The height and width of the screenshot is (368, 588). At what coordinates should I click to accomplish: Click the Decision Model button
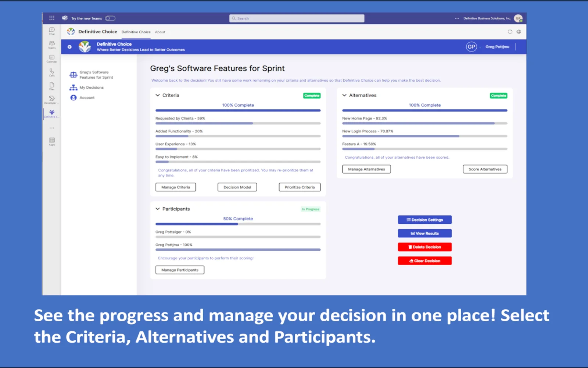click(x=237, y=187)
